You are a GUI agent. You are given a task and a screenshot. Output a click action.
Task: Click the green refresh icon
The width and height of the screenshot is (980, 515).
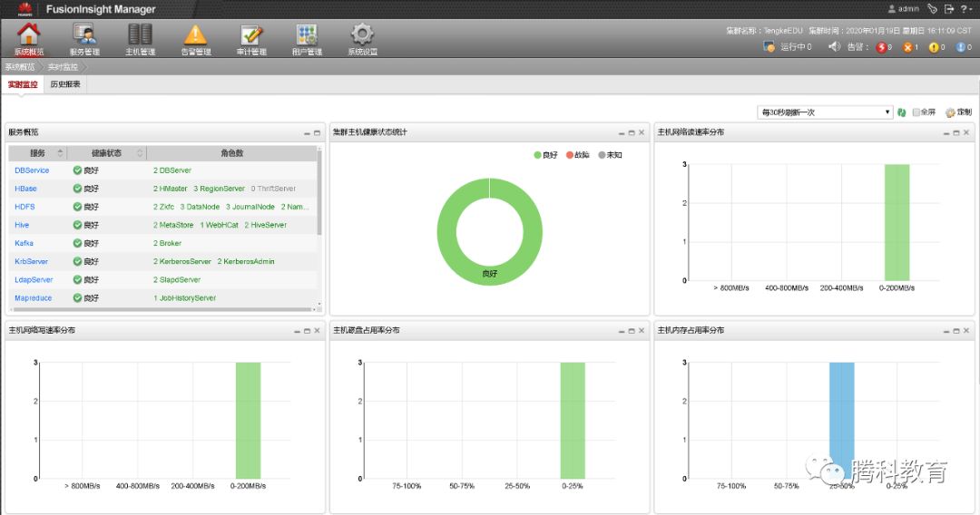tap(902, 112)
